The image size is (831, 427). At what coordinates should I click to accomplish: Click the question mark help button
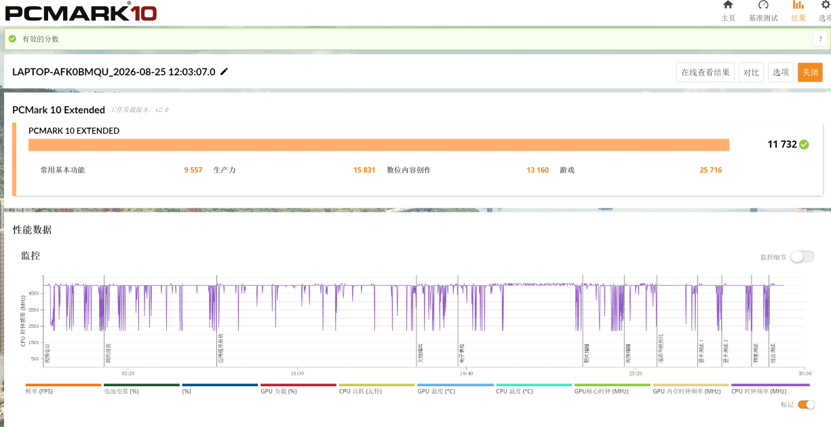coord(820,39)
